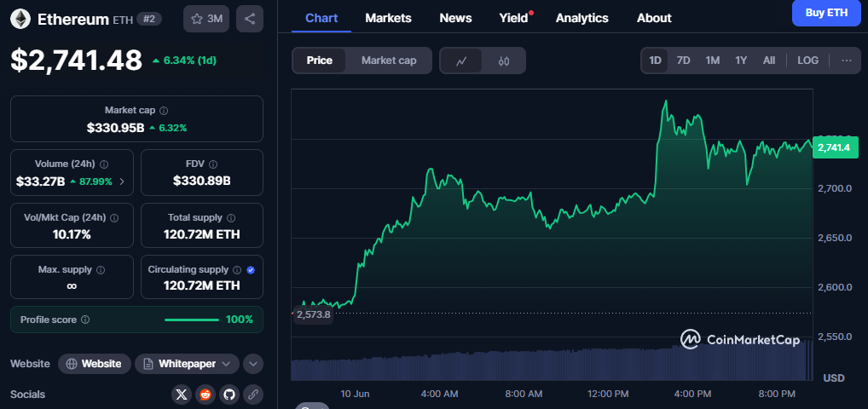Select the 1M time range
This screenshot has width=868, height=409.
tap(713, 60)
